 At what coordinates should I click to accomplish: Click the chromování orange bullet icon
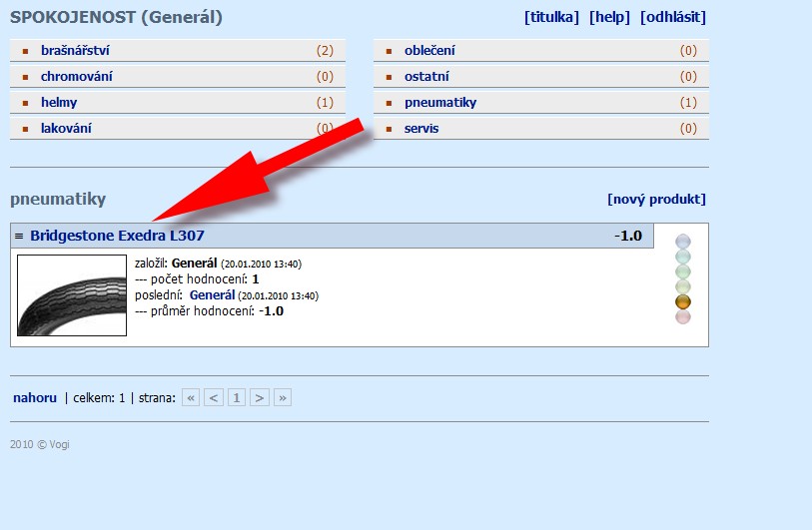(25, 77)
